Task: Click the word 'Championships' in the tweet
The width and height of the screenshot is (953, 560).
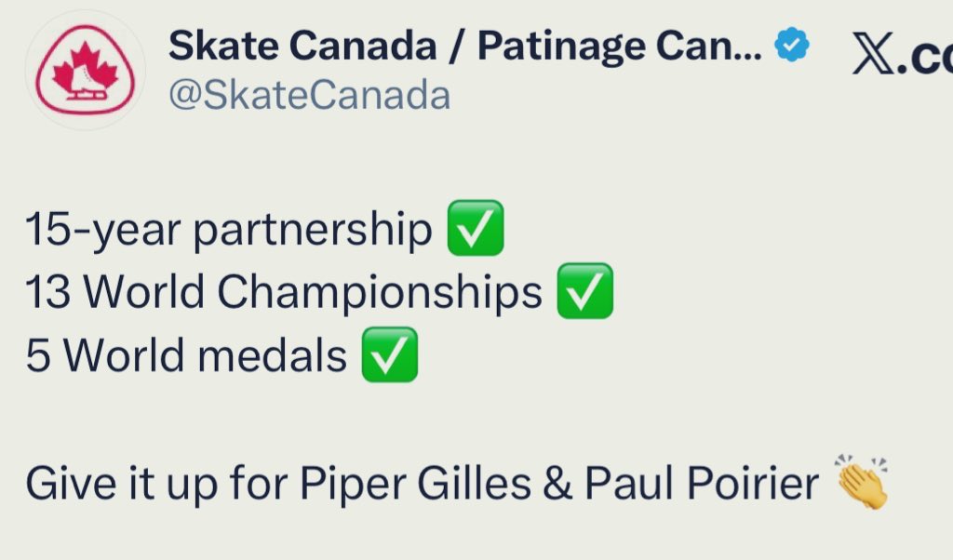Action: [x=382, y=293]
